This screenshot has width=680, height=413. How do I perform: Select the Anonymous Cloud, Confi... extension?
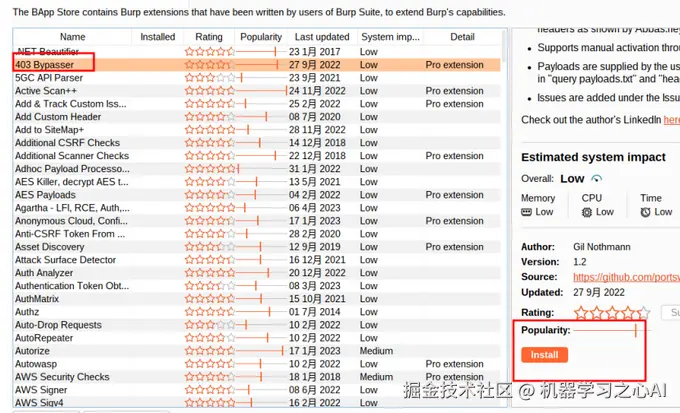(x=257, y=221)
